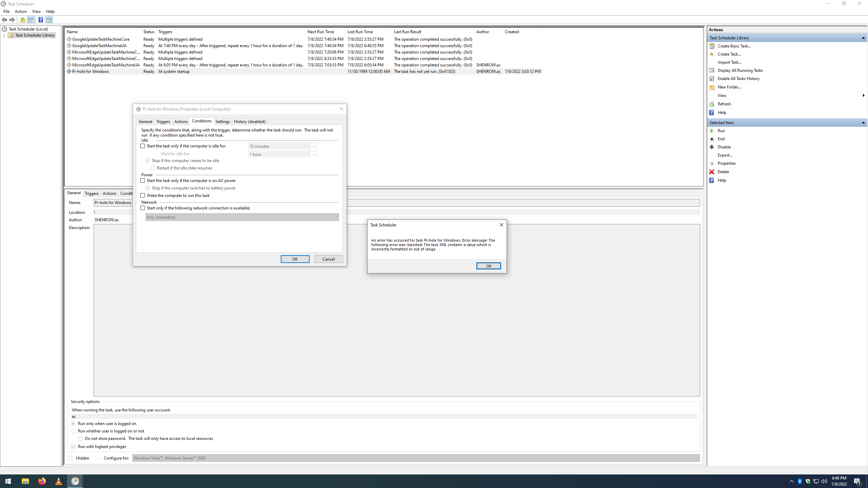Click OK on the error dialog

click(x=488, y=266)
